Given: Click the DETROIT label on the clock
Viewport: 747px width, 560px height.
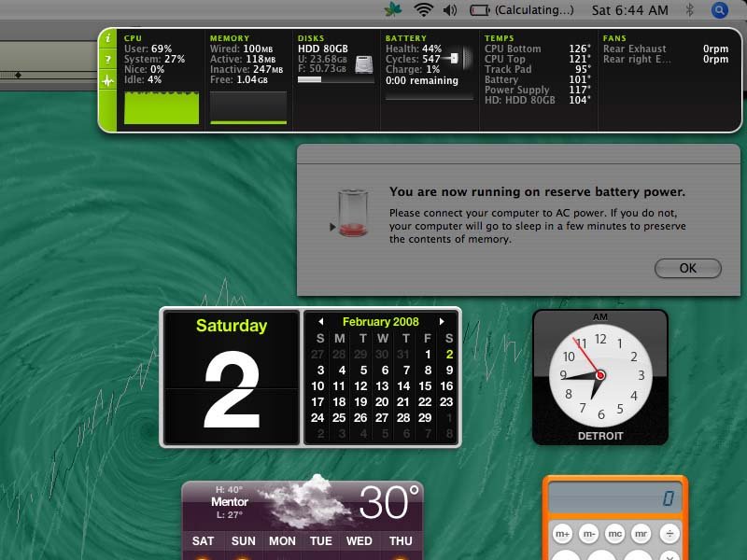Looking at the screenshot, I should 600,436.
